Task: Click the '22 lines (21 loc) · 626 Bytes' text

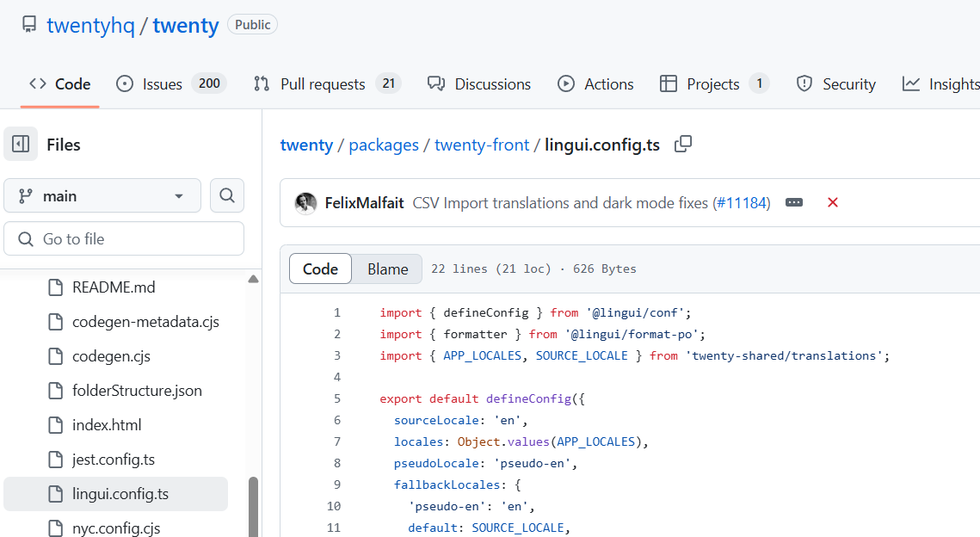Action: [533, 268]
